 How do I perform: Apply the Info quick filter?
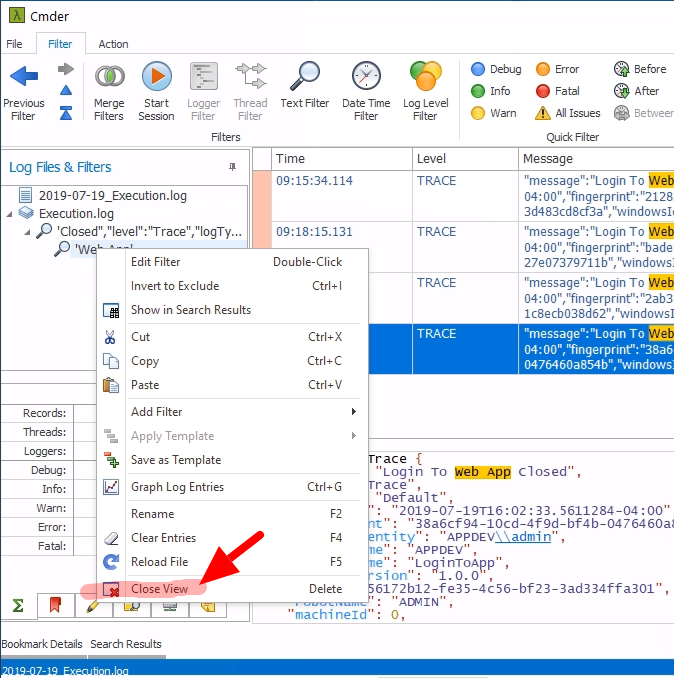click(491, 91)
